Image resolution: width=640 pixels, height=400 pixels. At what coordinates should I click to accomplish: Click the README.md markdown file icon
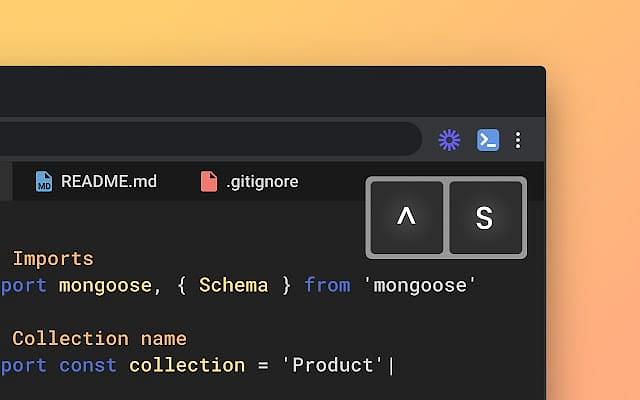tap(44, 181)
